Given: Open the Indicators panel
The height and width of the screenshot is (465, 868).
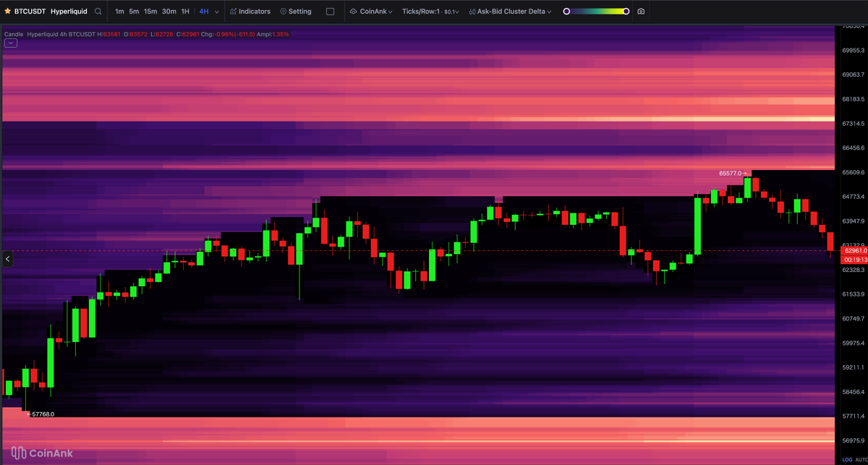Looking at the screenshot, I should 250,12.
